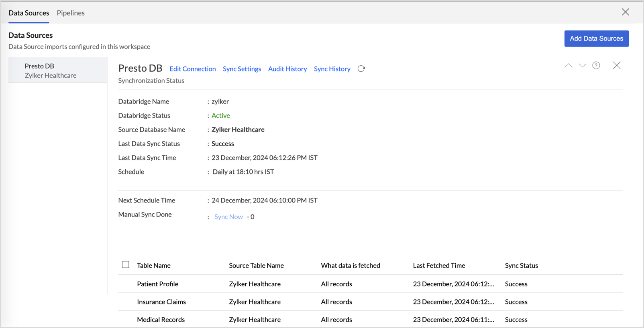Close the Presto DB details panel
Image resolution: width=644 pixels, height=328 pixels.
[x=617, y=65]
